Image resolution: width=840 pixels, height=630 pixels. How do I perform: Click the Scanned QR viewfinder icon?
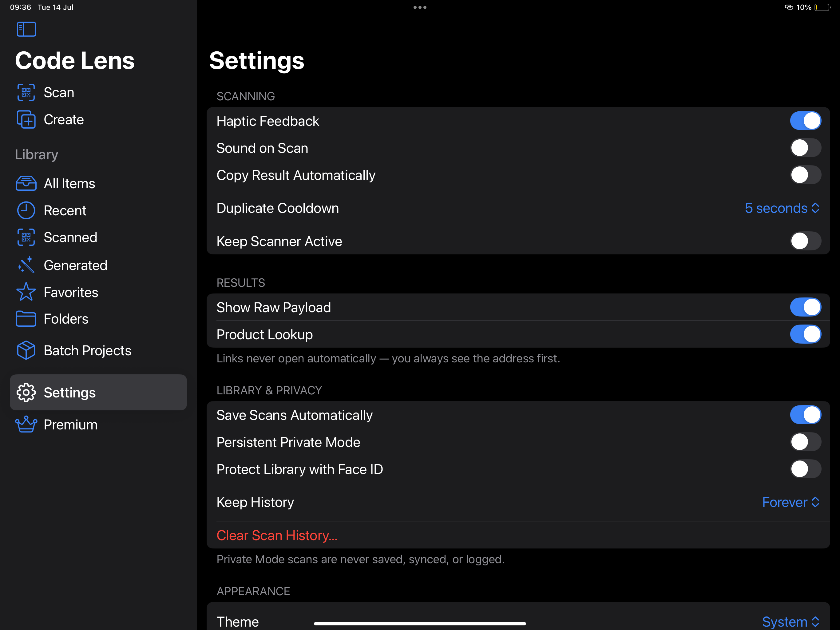coord(26,237)
